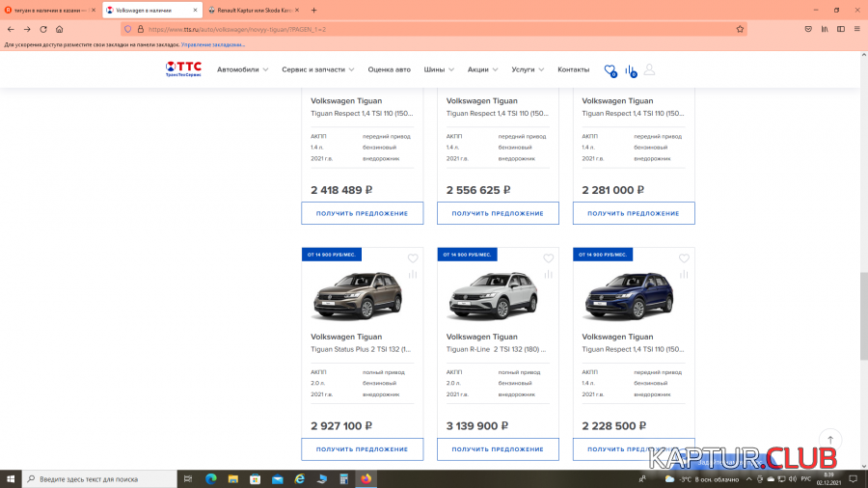Screen dimensions: 868x488
Task: Click the TTC TransTechService logo
Action: [x=183, y=69]
